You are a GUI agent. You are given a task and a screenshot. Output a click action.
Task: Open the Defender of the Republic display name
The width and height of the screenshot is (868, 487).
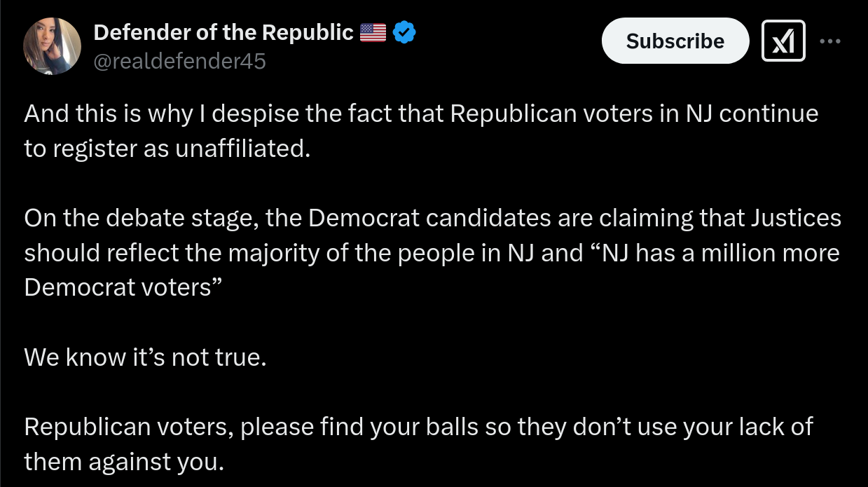pyautogui.click(x=223, y=32)
